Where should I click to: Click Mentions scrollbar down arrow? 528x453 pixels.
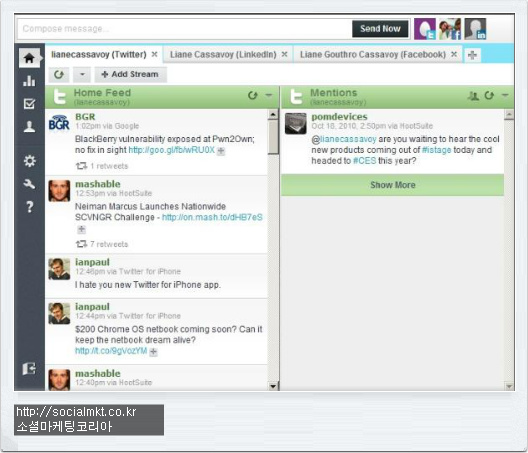coord(509,386)
